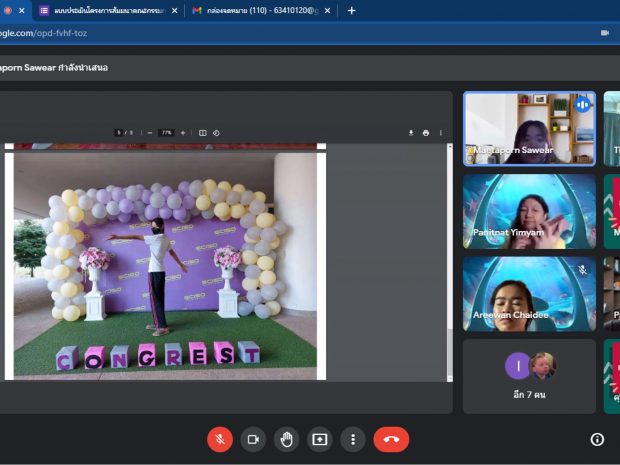Open PDF viewer more actions menu

441,132
